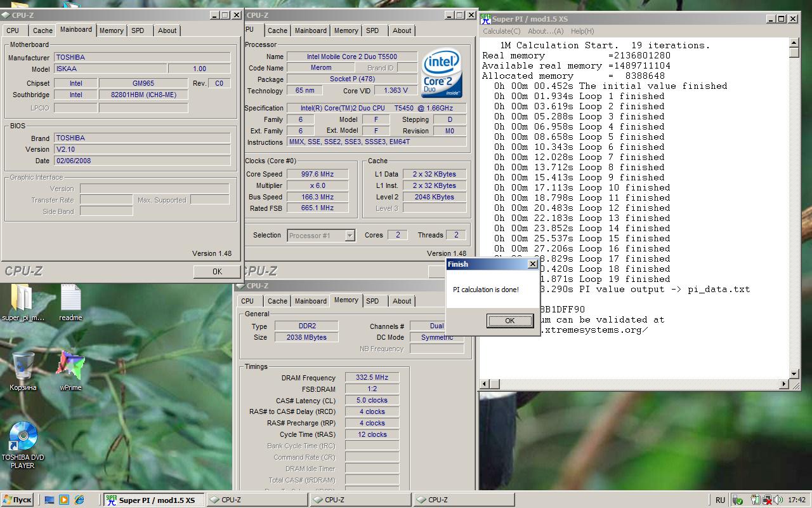Click the disconnected network tray icon

pyautogui.click(x=766, y=500)
